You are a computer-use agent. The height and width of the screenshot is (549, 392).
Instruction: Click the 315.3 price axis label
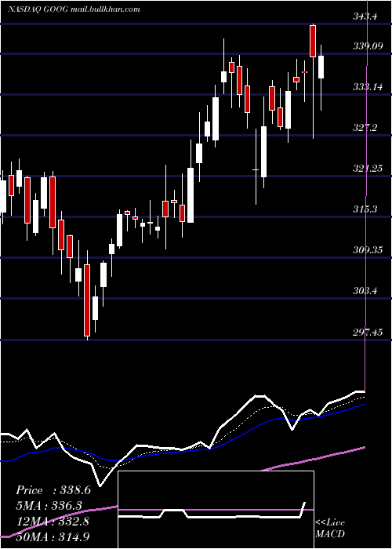[x=365, y=209]
